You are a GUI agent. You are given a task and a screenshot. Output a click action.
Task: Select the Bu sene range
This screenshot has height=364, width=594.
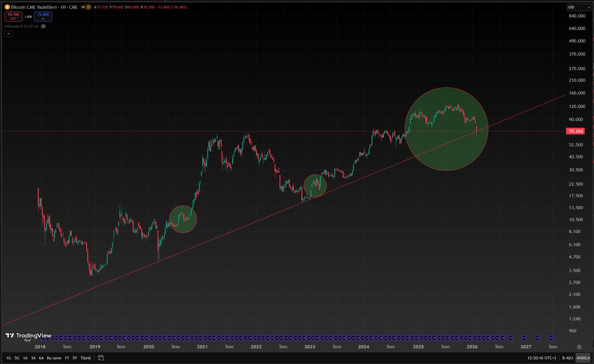[x=53, y=358]
